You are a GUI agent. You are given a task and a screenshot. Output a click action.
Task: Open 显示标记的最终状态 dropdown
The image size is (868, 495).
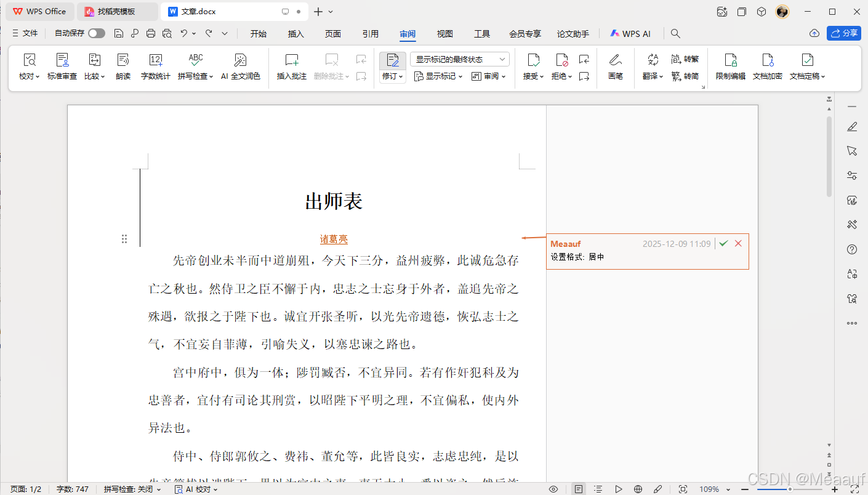coord(460,59)
